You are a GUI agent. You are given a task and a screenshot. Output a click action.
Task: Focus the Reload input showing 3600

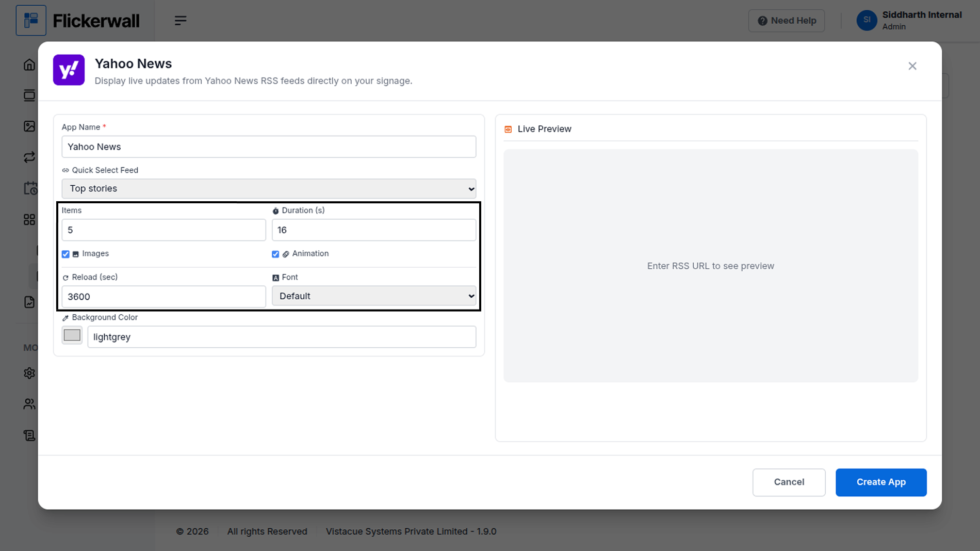coord(164,297)
